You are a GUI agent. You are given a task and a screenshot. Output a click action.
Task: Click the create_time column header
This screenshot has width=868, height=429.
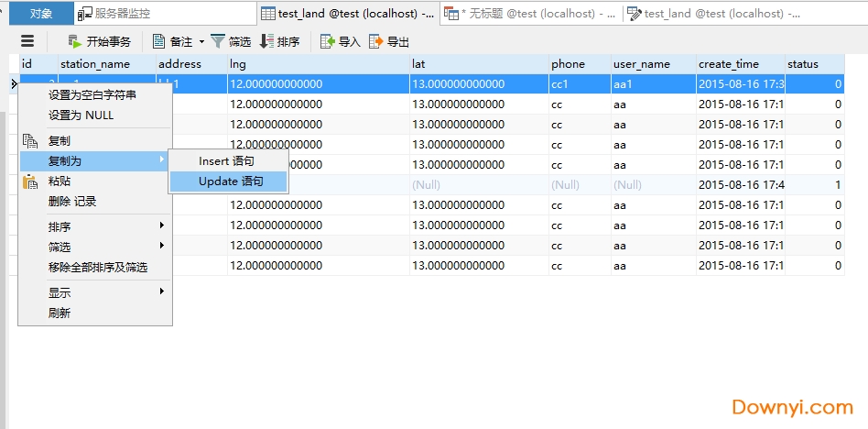(x=728, y=64)
